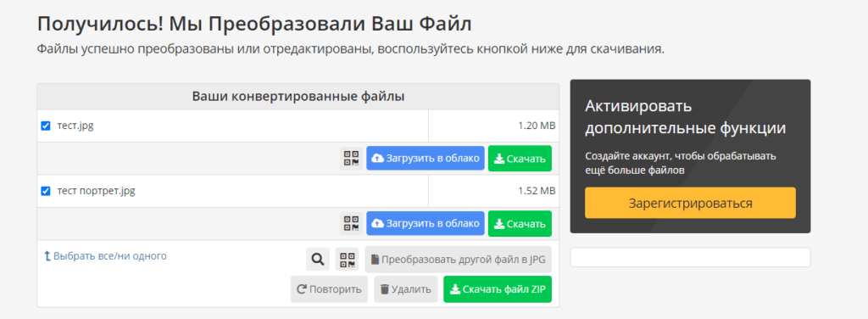Download the тест портрет.jpg file
This screenshot has width=868, height=319.
pos(520,224)
